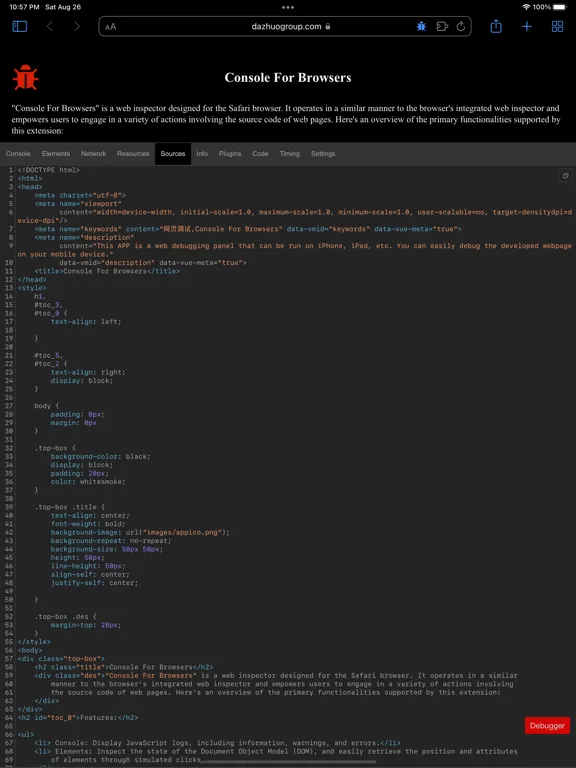Click the "text-align: right;" line
The width and height of the screenshot is (576, 768).
[88, 372]
